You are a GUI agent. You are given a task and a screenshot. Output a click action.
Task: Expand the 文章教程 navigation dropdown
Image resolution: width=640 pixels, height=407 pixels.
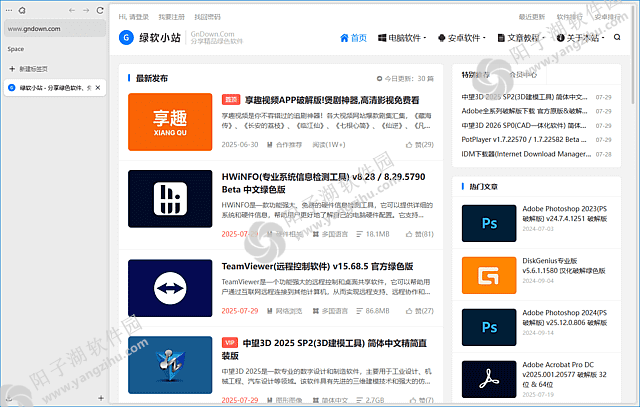[x=521, y=38]
